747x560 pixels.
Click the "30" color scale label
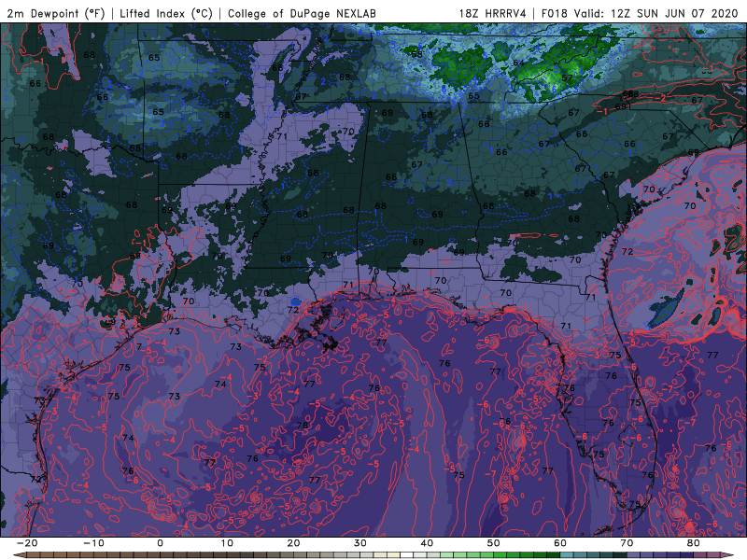(x=360, y=543)
